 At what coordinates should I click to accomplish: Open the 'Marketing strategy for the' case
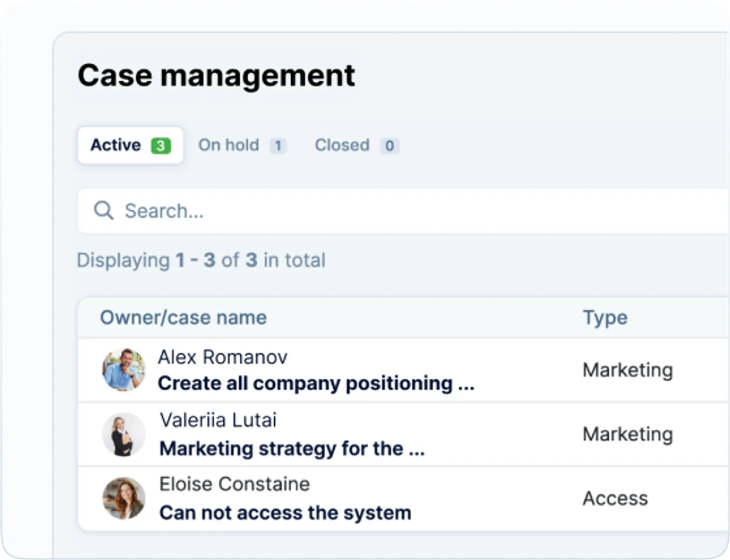(292, 448)
